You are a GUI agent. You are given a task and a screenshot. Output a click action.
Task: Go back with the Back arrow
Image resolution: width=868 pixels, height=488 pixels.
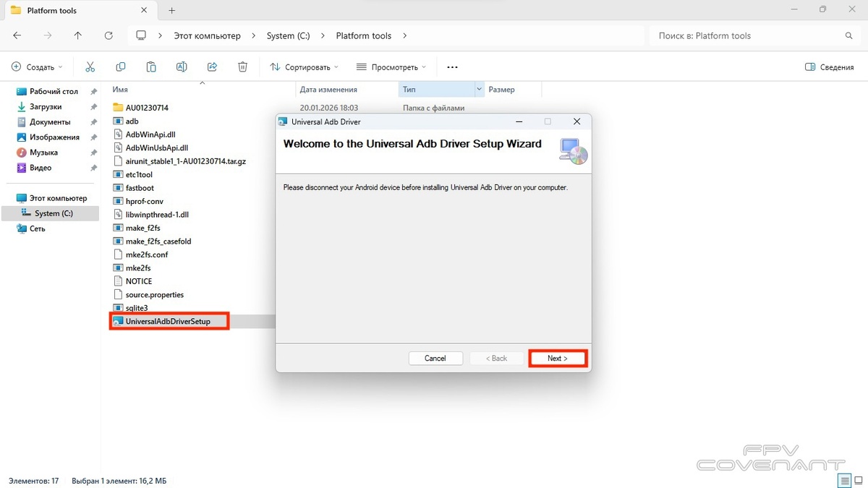(17, 35)
